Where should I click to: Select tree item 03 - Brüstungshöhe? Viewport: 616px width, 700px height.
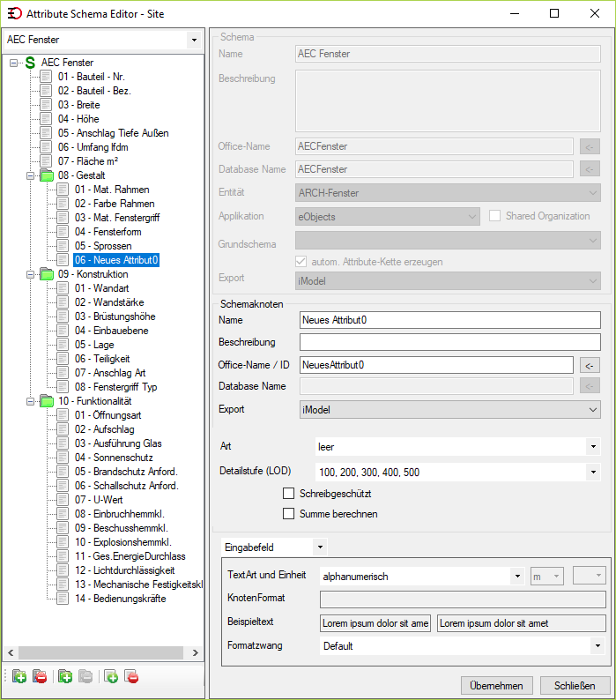[x=115, y=316]
